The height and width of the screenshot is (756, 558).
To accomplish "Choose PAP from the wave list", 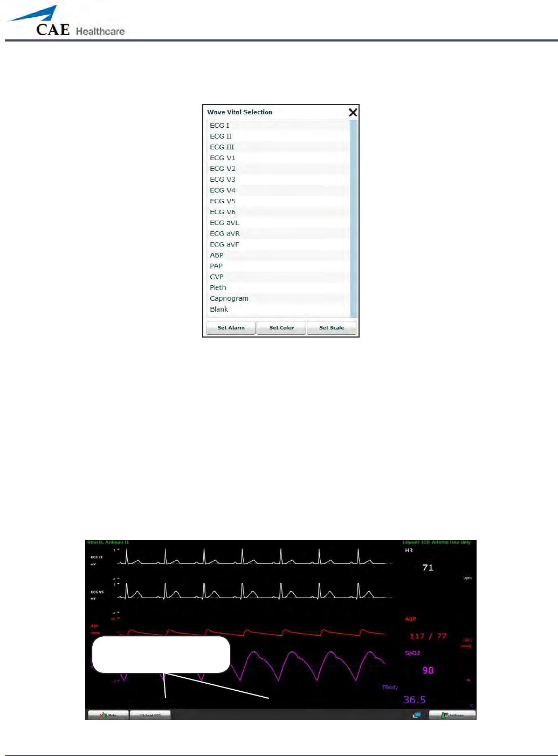I will pos(278,266).
